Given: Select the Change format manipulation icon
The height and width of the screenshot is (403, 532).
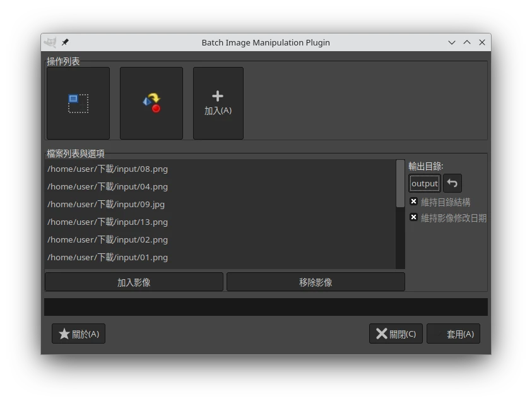Looking at the screenshot, I should (x=151, y=103).
